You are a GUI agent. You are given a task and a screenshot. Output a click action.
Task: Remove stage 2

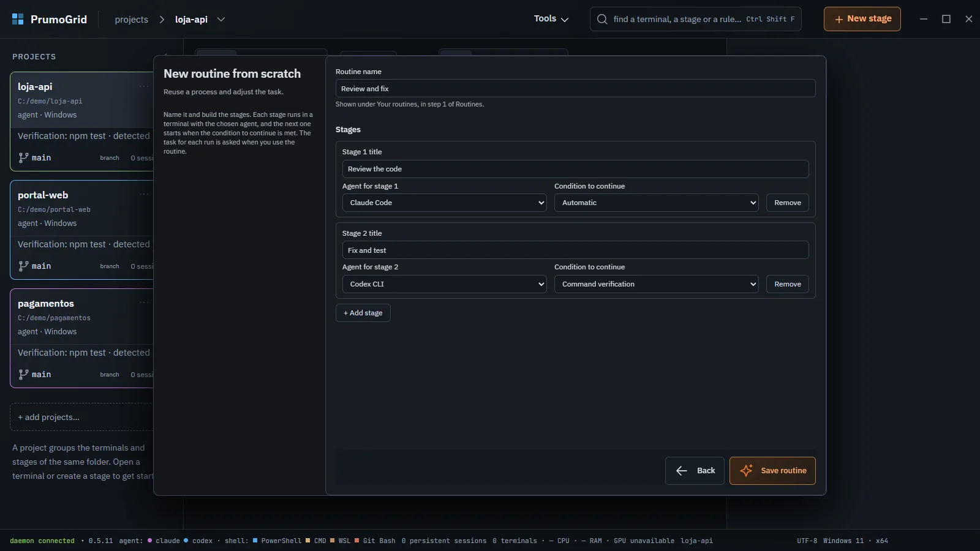tap(788, 284)
